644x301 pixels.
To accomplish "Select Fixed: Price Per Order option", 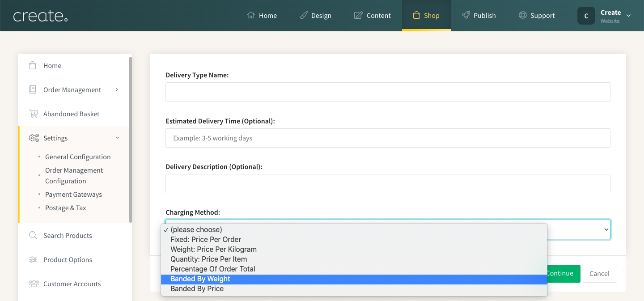I will click(x=354, y=239).
